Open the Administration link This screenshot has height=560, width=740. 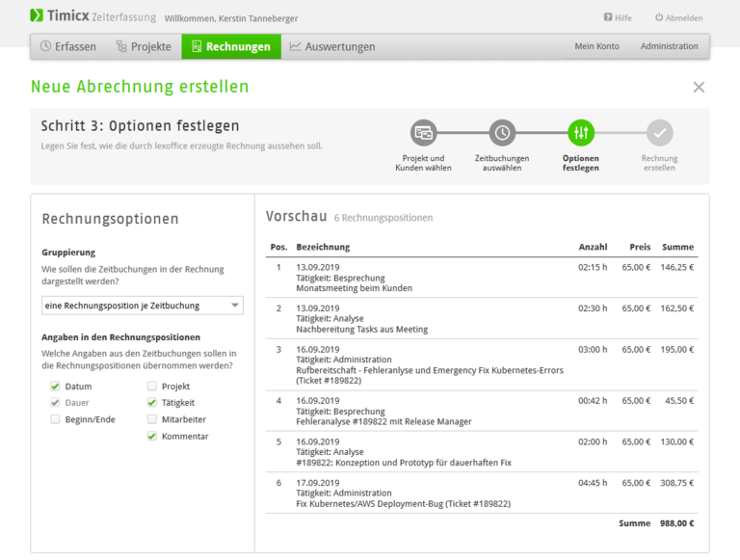pos(669,46)
